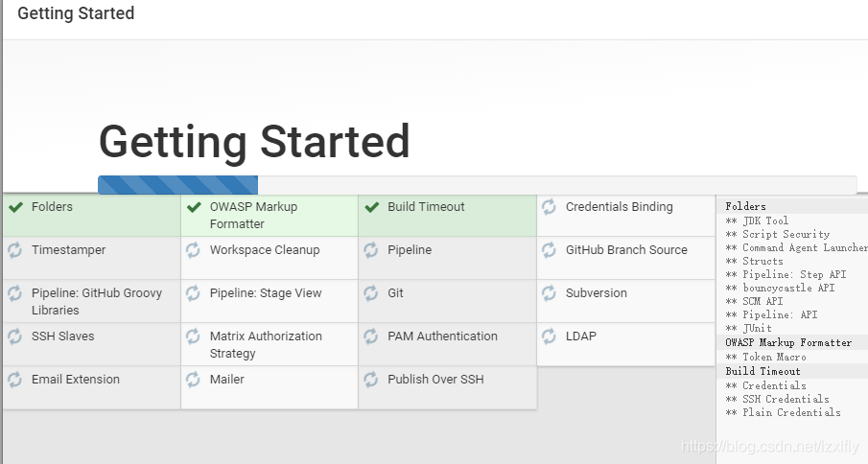Screen dimensions: 868x464
Task: Click the sync icon beside Workspace Cleanup
Action: (x=193, y=250)
